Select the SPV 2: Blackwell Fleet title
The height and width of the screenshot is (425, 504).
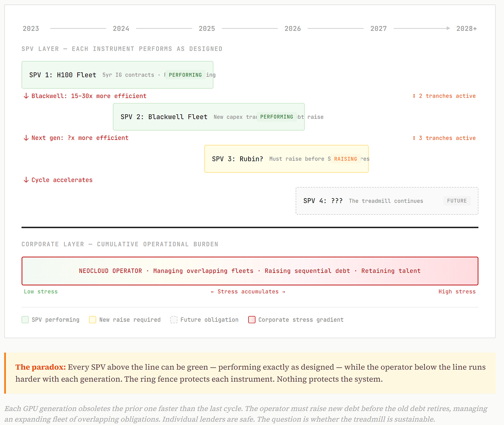[x=164, y=117]
